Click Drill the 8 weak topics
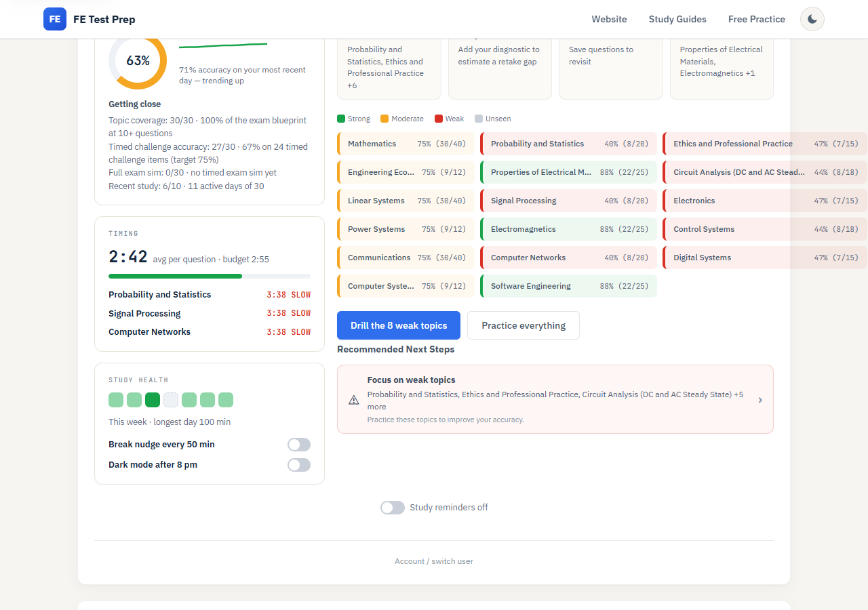The width and height of the screenshot is (868, 610). pos(399,325)
